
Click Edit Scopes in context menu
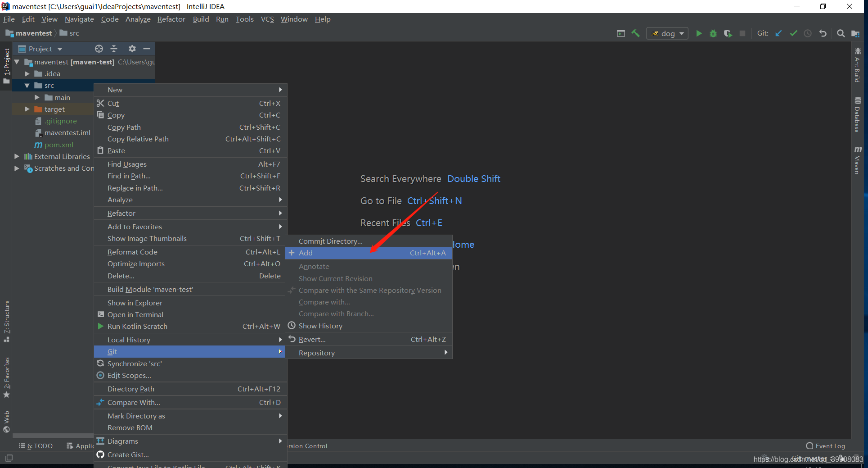(190, 375)
